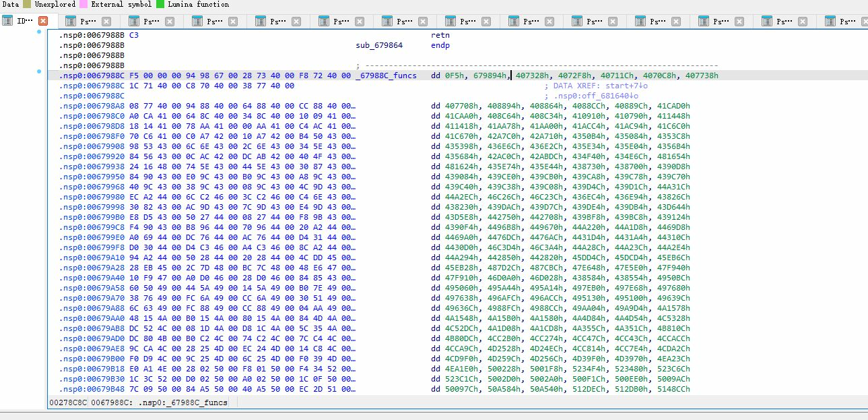Click the Lumina function green legend swatch
868x420 pixels.
(x=160, y=4)
